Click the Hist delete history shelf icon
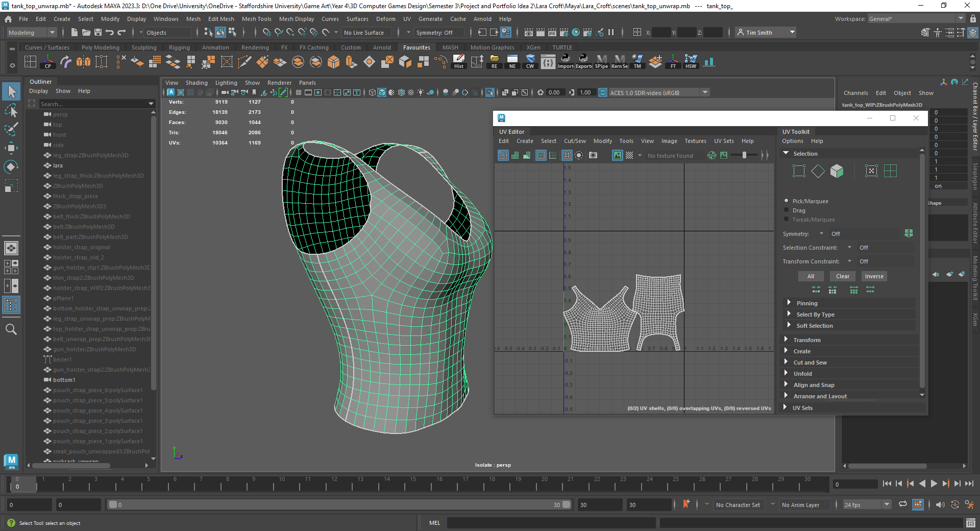This screenshot has width=980, height=531. pyautogui.click(x=459, y=62)
